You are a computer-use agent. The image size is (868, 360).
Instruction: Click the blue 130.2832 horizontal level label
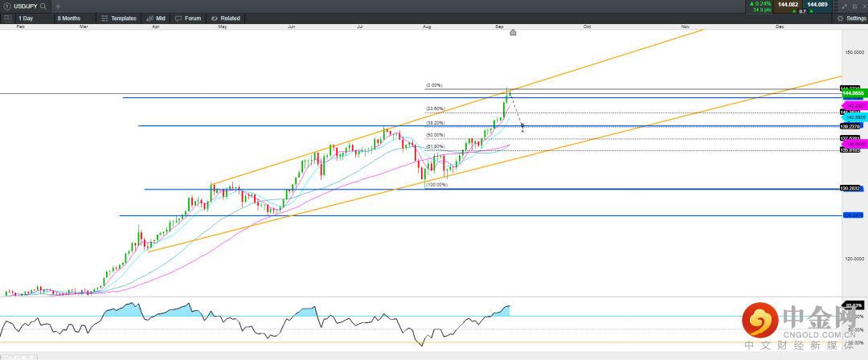pos(851,189)
